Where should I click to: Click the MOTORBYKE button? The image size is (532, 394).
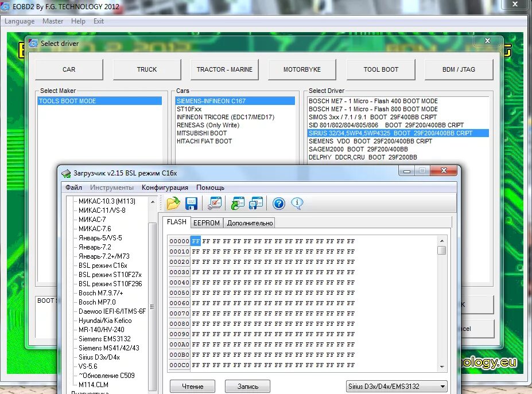point(302,69)
